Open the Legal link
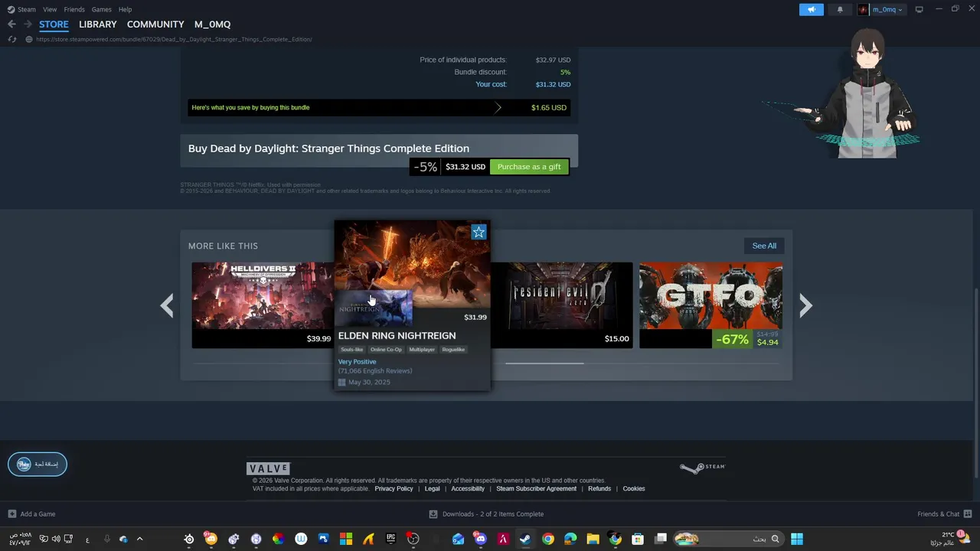 click(432, 489)
